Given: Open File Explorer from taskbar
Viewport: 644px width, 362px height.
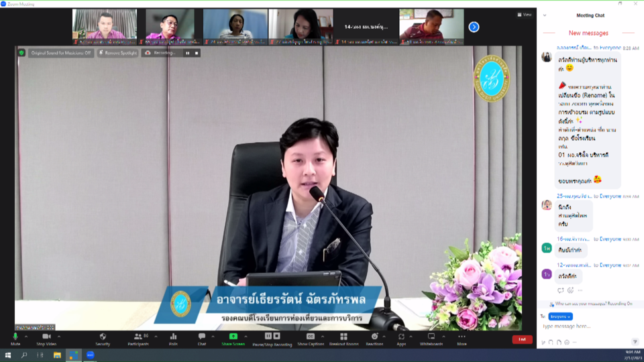Looking at the screenshot, I should pyautogui.click(x=57, y=355).
